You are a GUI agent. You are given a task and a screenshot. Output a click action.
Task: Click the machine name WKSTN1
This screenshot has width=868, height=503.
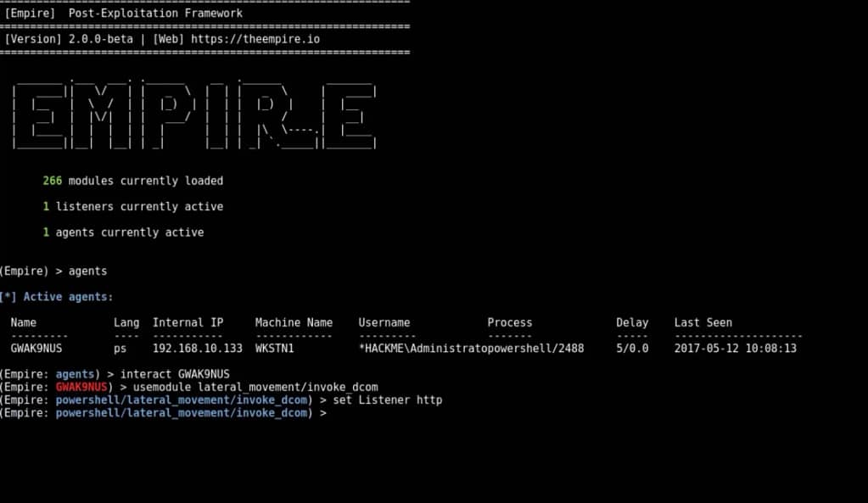pos(275,349)
